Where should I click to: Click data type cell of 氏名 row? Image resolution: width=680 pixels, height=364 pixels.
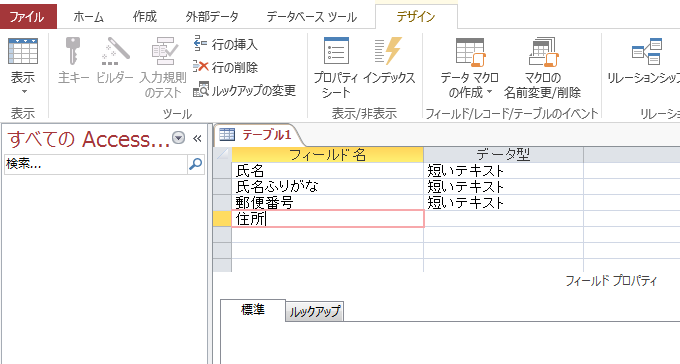(503, 171)
